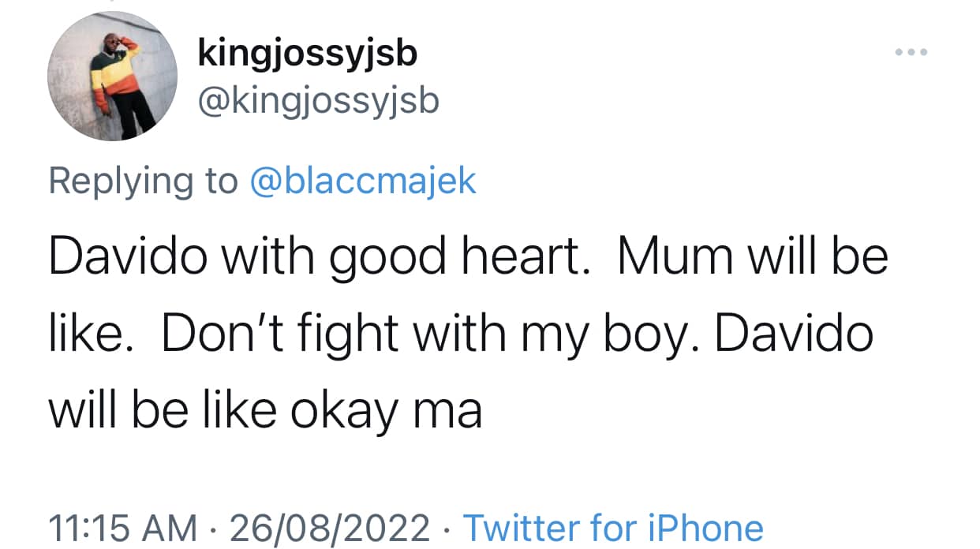Viewport: 980px width, 549px height.
Task: Visit the @kingjossyjsb handle
Action: 318,101
